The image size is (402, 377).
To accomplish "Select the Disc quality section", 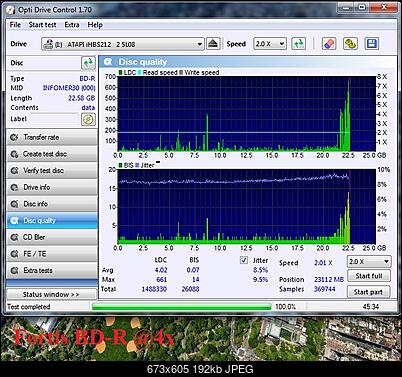I will coord(52,221).
